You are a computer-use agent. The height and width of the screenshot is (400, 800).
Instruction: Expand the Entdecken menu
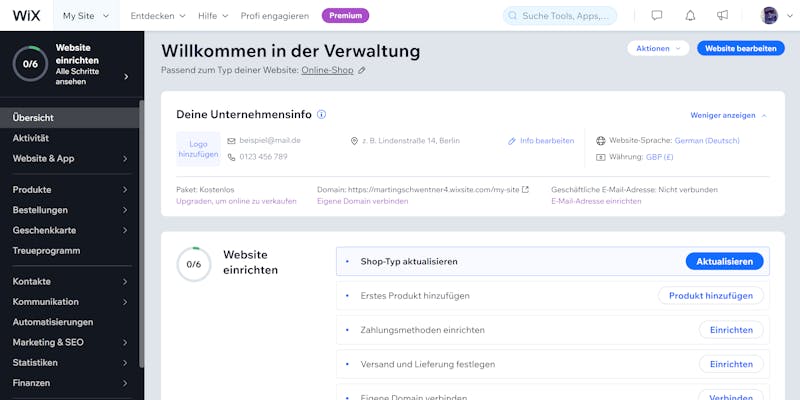coord(158,16)
